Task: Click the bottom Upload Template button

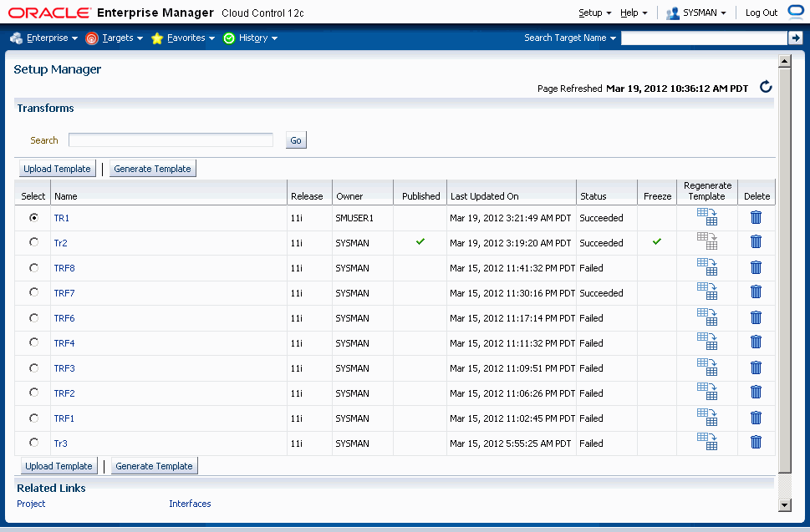Action: tap(59, 466)
